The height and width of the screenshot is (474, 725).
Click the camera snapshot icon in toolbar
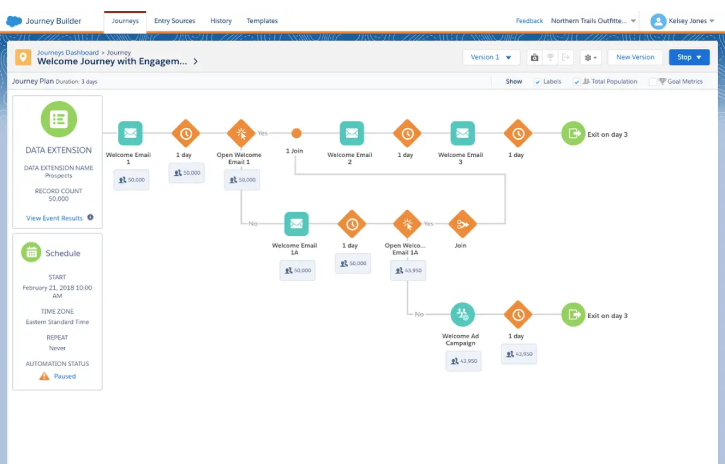click(534, 58)
